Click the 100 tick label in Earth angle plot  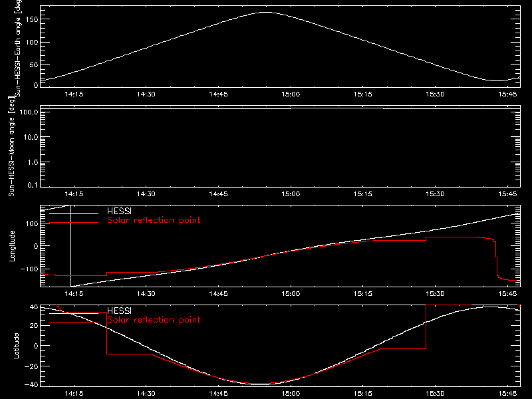coord(32,43)
